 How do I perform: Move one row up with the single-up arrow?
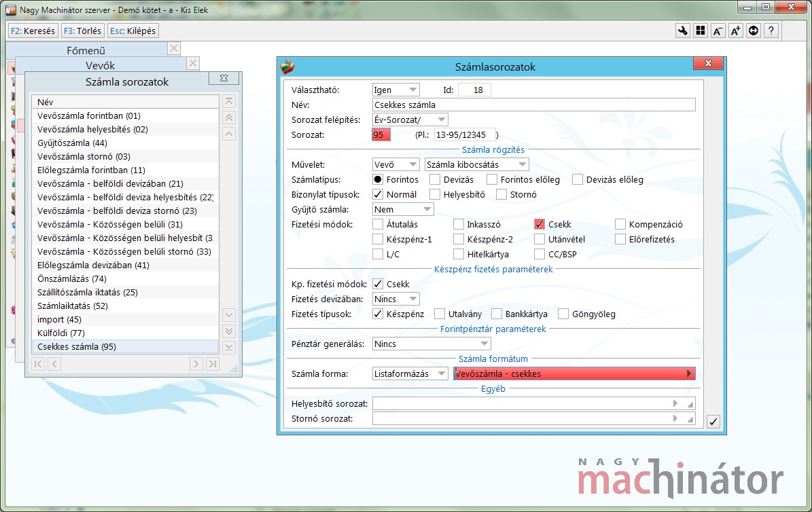[x=229, y=134]
